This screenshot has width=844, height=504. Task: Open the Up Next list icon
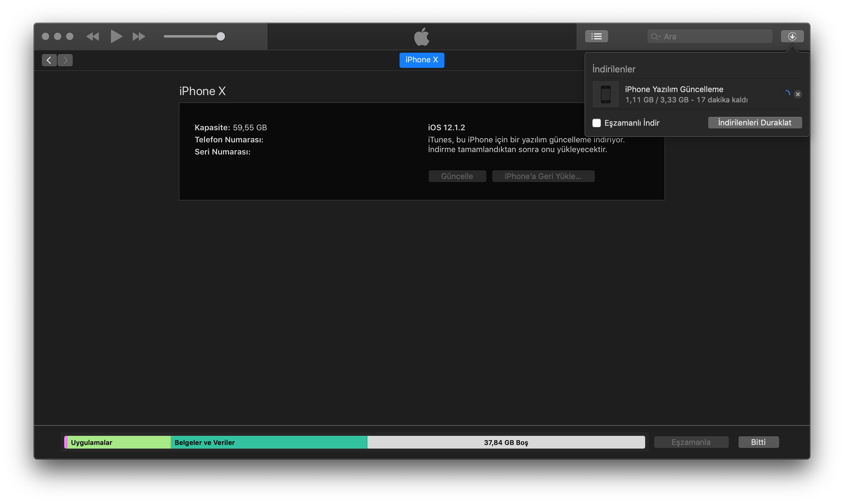point(596,36)
